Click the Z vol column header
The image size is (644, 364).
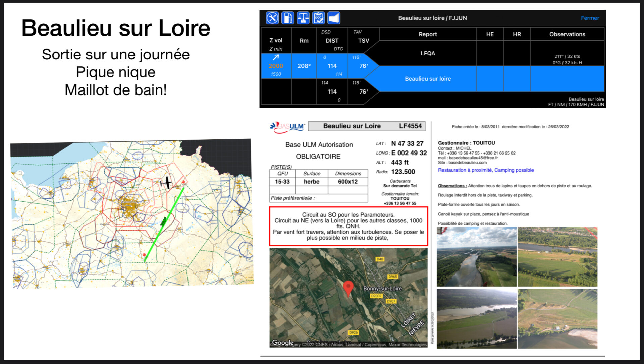coord(276,40)
